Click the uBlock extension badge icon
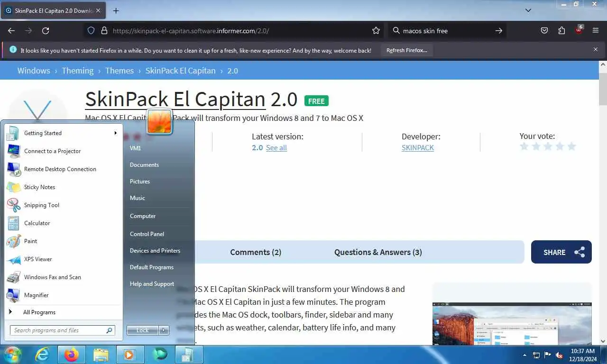 click(579, 30)
